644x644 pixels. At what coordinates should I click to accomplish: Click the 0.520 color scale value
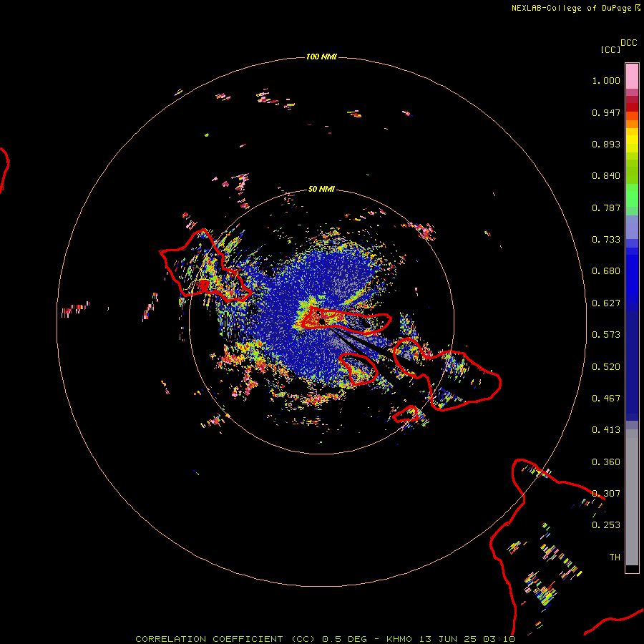click(606, 367)
